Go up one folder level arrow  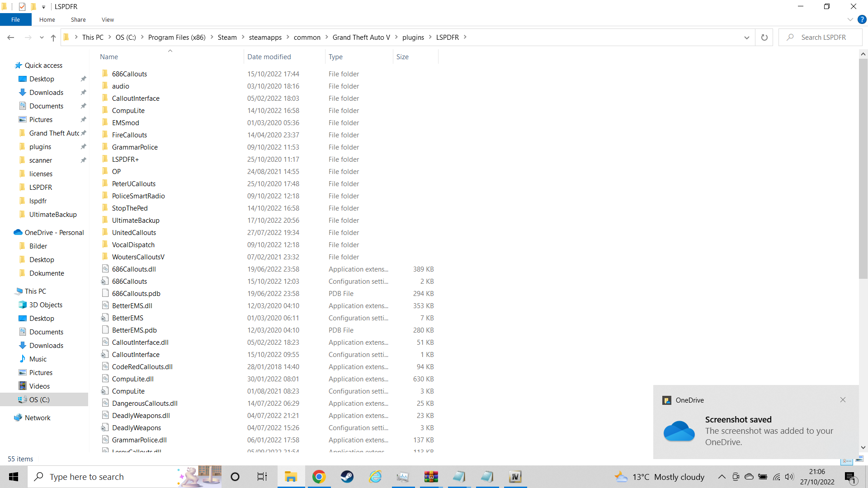53,38
